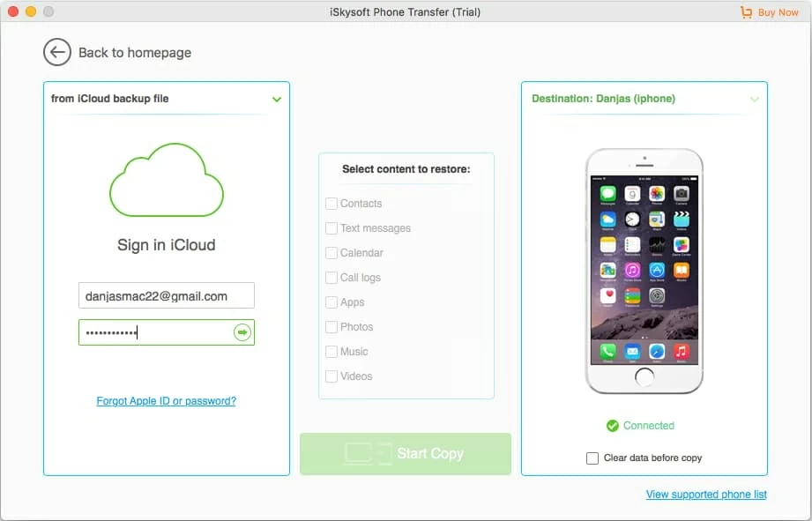The width and height of the screenshot is (812, 521).
Task: Focus the iCloud password field
Action: point(154,332)
